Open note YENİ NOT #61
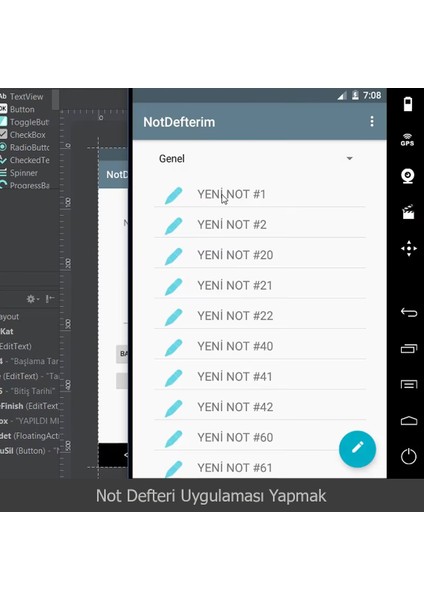Image resolution: width=424 pixels, height=600 pixels. (260, 468)
